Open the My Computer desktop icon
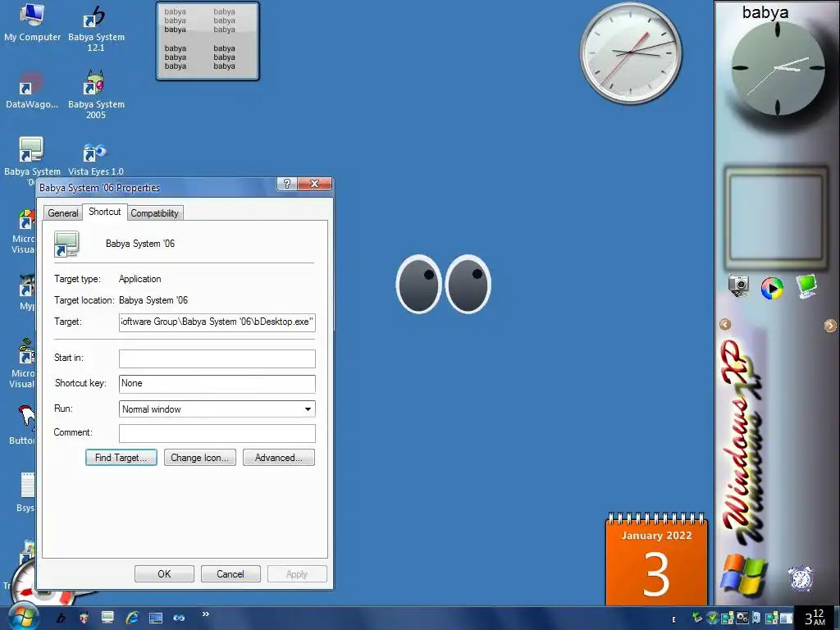Viewport: 840px width, 630px height. coord(32,22)
